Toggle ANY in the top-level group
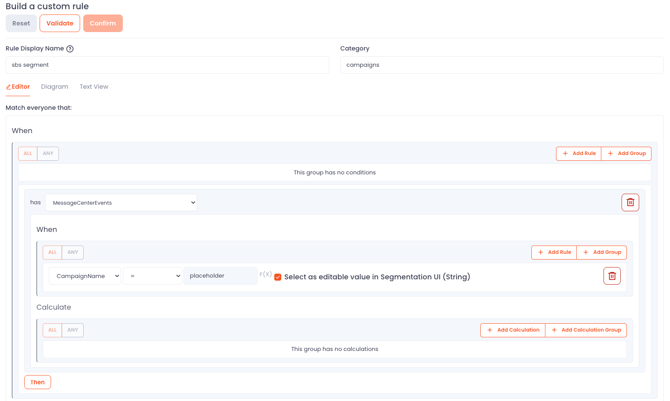This screenshot has height=401, width=670. (x=48, y=154)
